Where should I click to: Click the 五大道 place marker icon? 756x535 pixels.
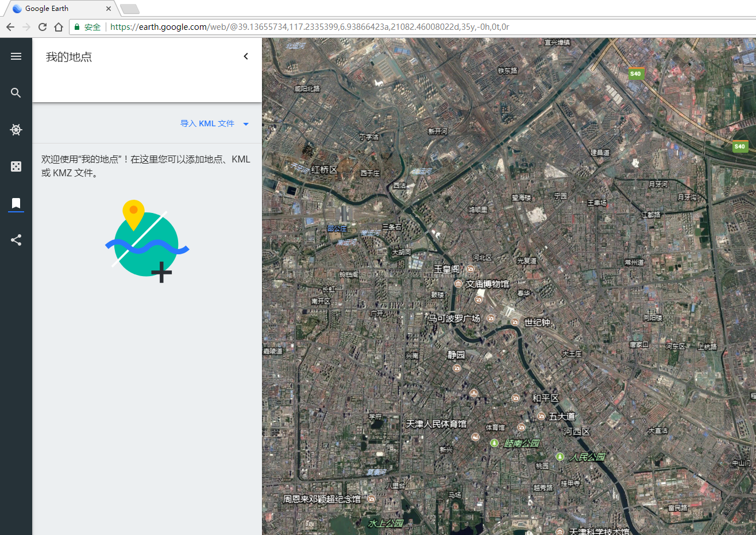click(x=541, y=416)
